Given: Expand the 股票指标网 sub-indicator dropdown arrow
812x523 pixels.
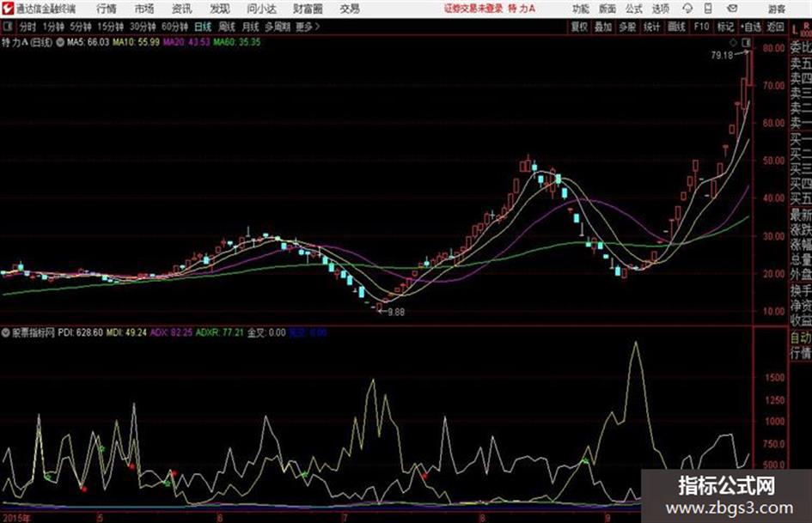Looking at the screenshot, I should pos(6,332).
